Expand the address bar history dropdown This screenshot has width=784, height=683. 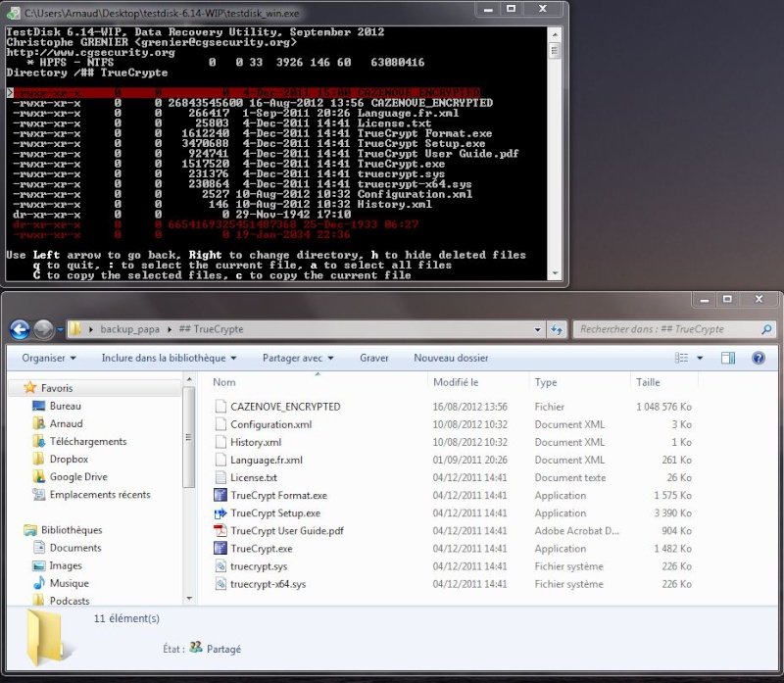[x=537, y=329]
